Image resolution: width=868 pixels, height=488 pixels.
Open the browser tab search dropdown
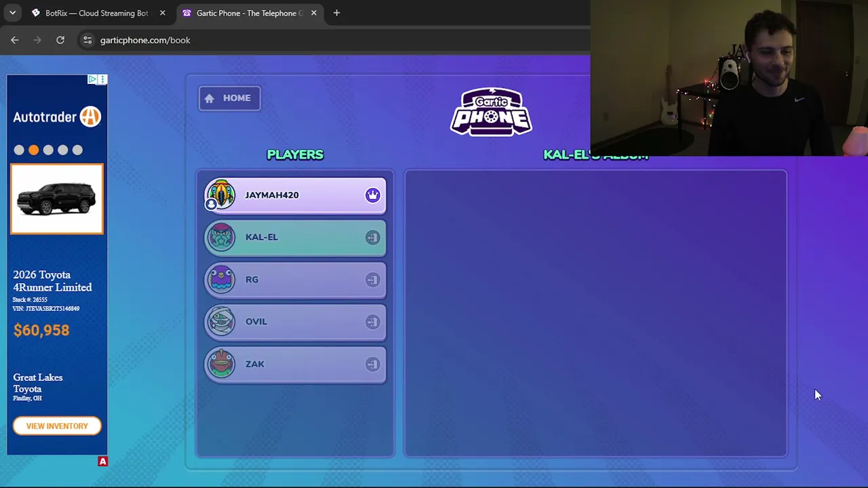(12, 13)
